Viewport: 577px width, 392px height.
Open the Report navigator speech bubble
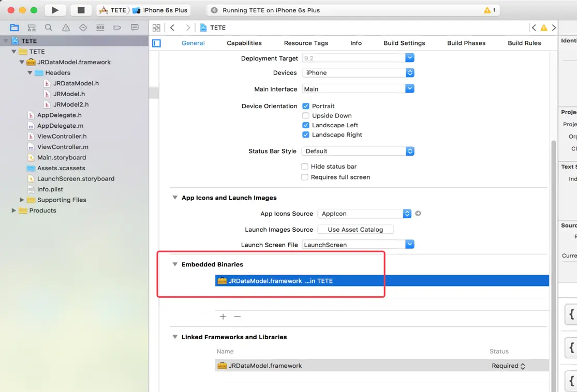pos(135,27)
